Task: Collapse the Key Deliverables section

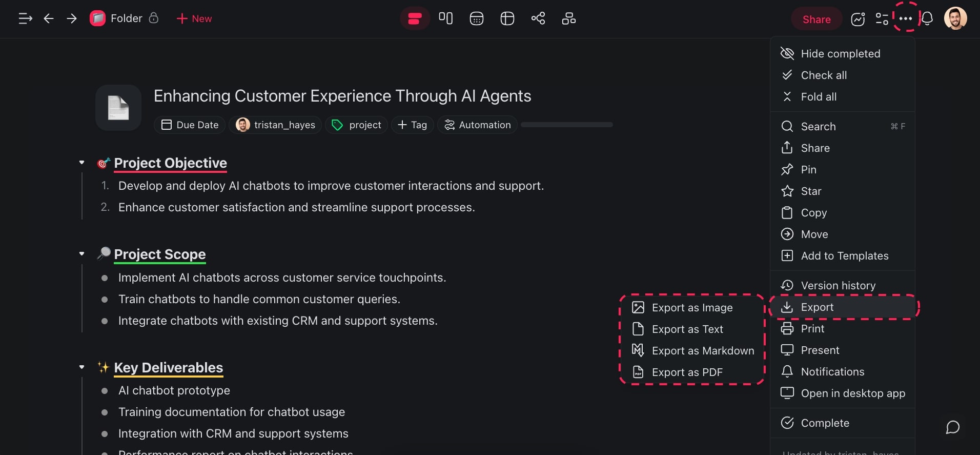Action: click(81, 367)
